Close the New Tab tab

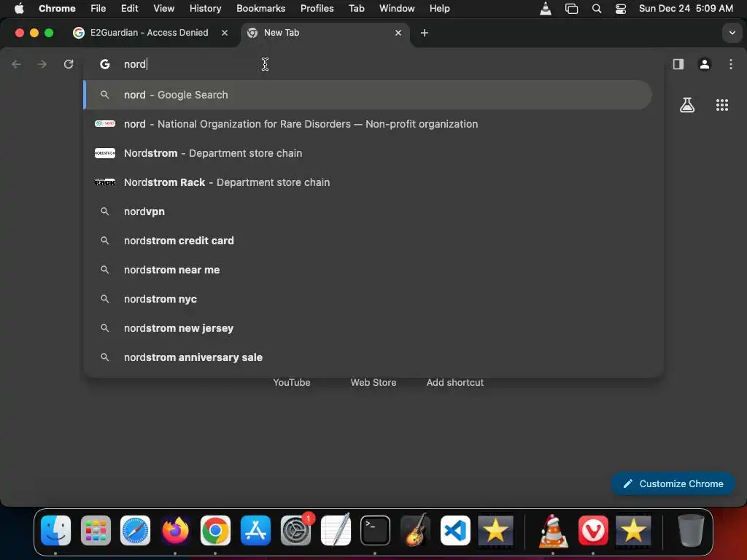(398, 33)
